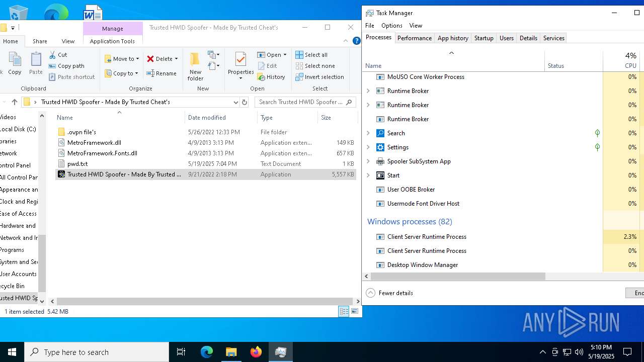The image size is (644, 362).
Task: Expand the Settings process in Task Manager
Action: coord(368,147)
